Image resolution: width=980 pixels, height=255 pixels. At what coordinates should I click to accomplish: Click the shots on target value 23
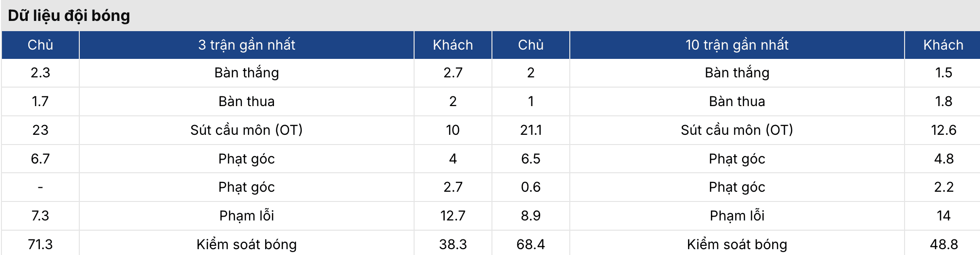coord(40,130)
